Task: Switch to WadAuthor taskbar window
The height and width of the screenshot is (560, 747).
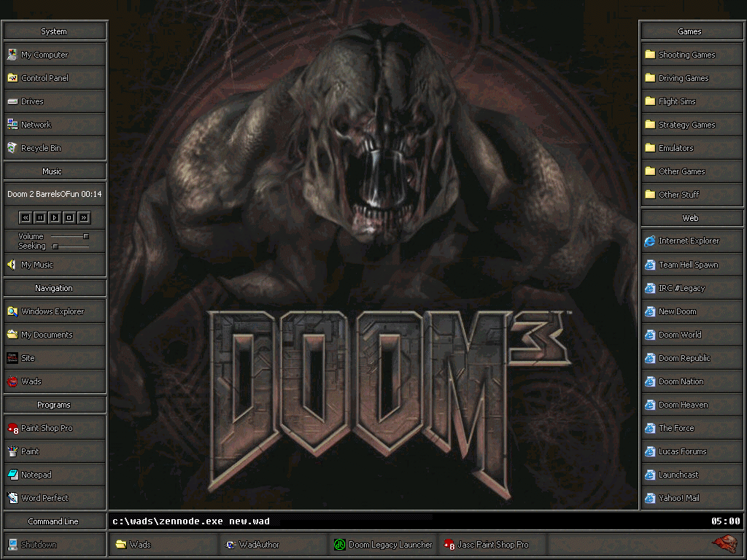Action: (x=274, y=545)
